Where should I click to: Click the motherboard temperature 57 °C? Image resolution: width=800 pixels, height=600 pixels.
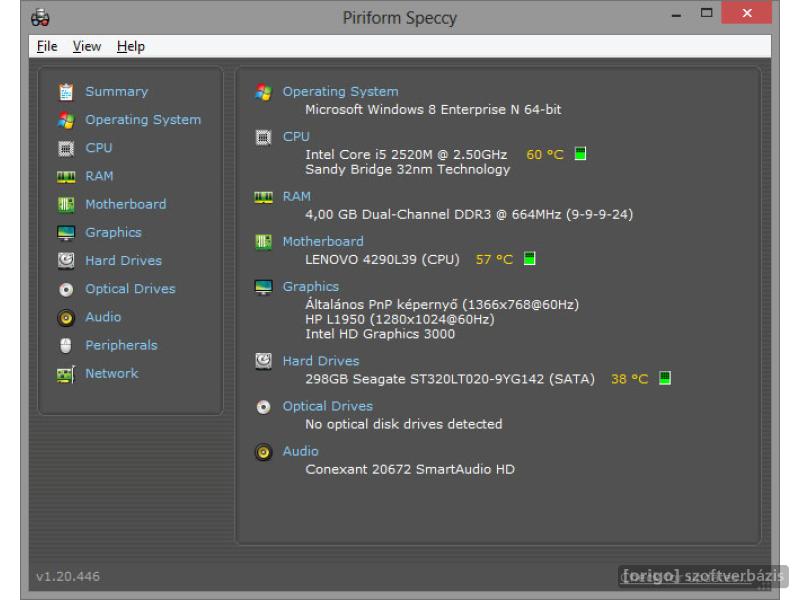pyautogui.click(x=494, y=259)
